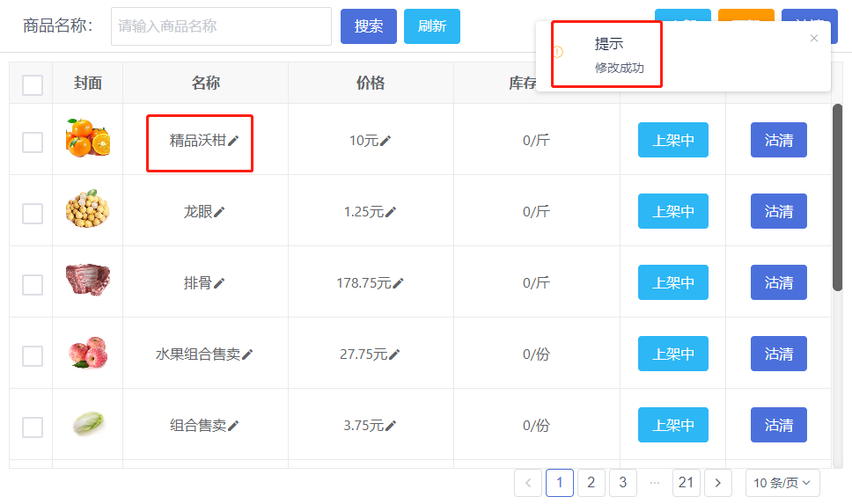Click the 封面 column header

point(88,83)
